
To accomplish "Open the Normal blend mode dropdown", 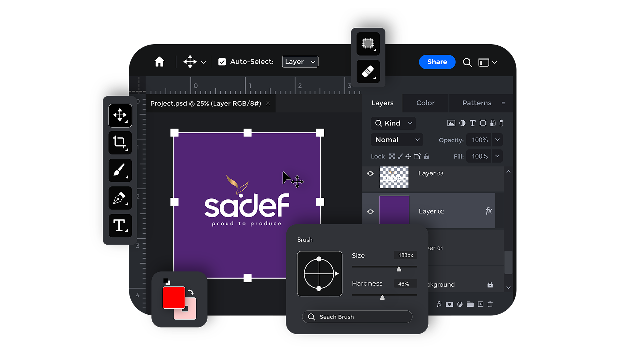I will [397, 140].
